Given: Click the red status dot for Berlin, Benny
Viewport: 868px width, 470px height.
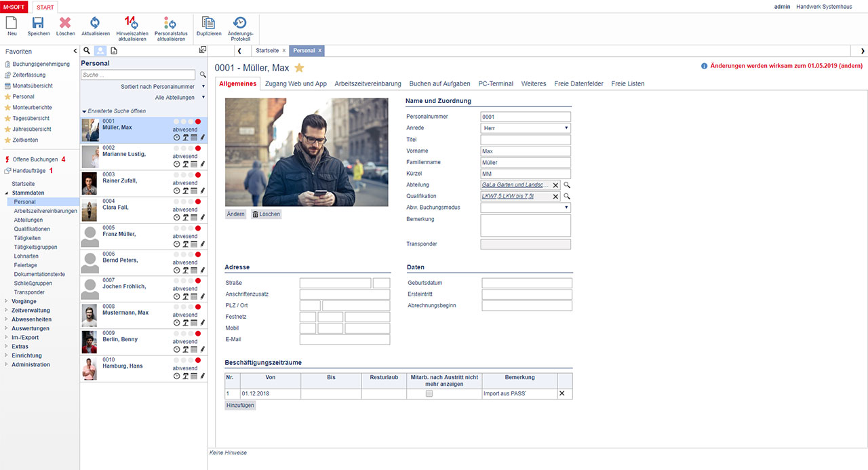Looking at the screenshot, I should pos(198,334).
